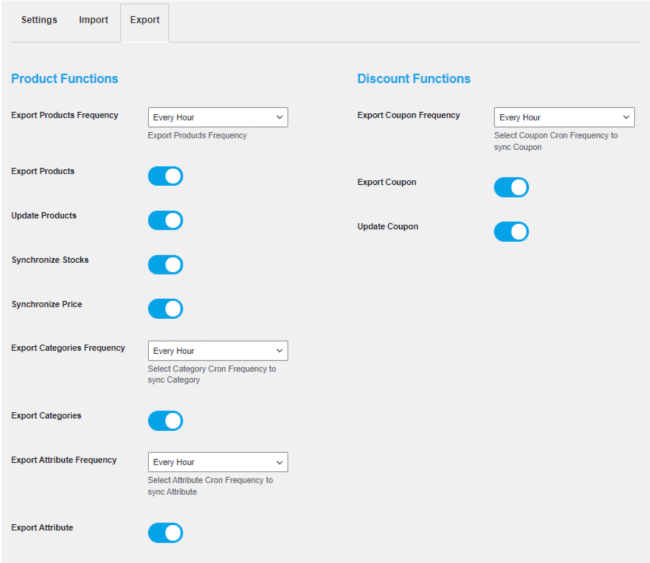Turn off Export Attribute toggle
650x563 pixels.
tap(165, 532)
